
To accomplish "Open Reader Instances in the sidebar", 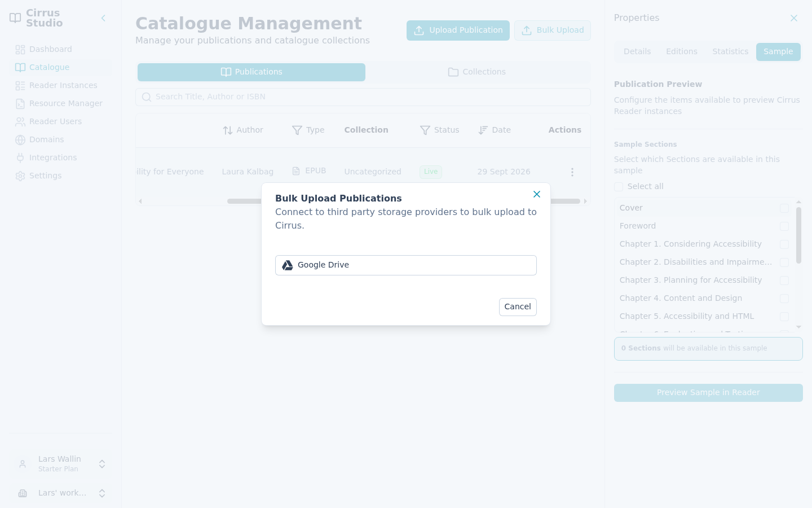I will click(x=61, y=85).
